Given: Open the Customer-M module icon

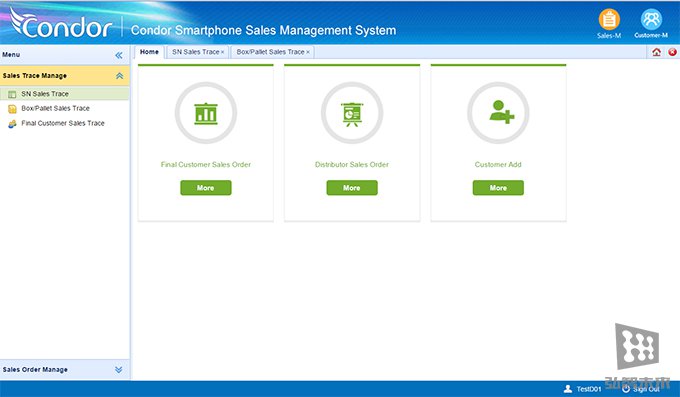Looking at the screenshot, I should tap(651, 20).
